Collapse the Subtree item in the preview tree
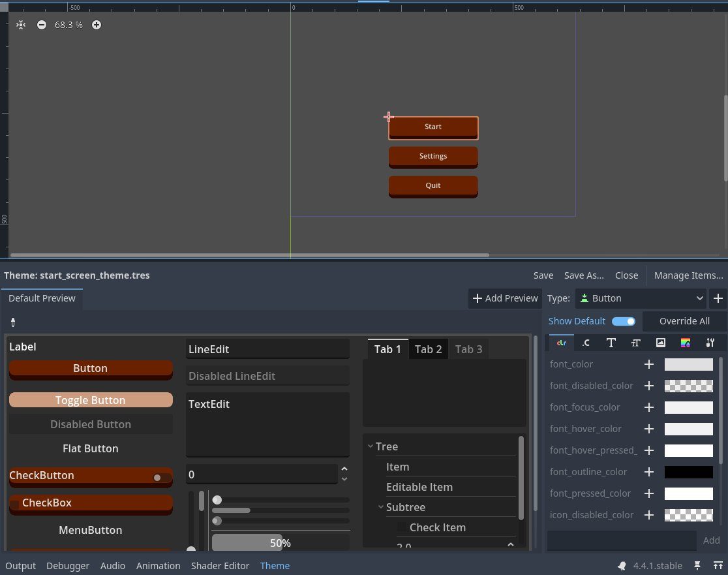Image resolution: width=728 pixels, height=575 pixels. [x=381, y=507]
